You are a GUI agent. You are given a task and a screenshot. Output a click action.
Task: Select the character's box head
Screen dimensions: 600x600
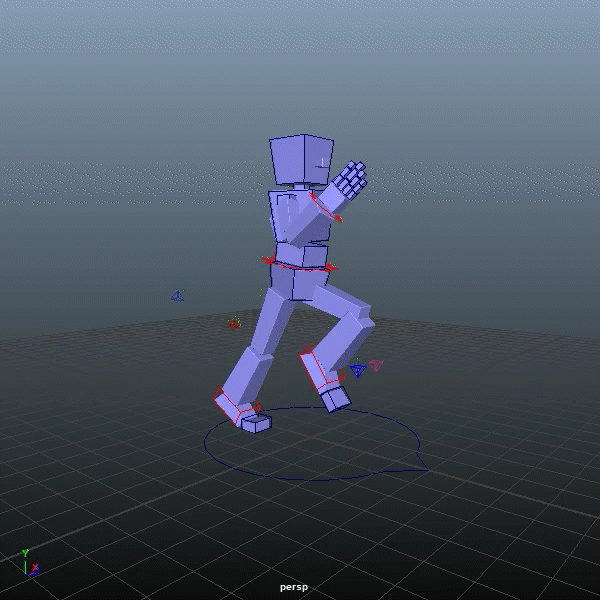[x=302, y=160]
